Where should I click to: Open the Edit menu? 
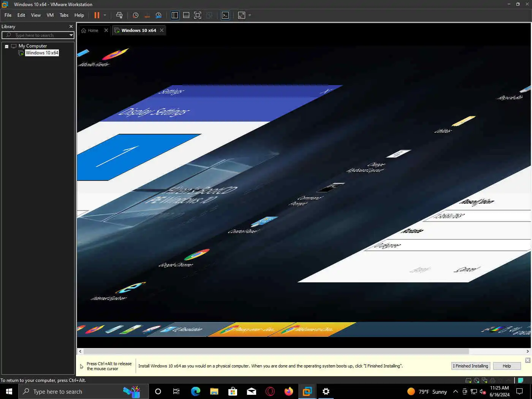tap(21, 15)
